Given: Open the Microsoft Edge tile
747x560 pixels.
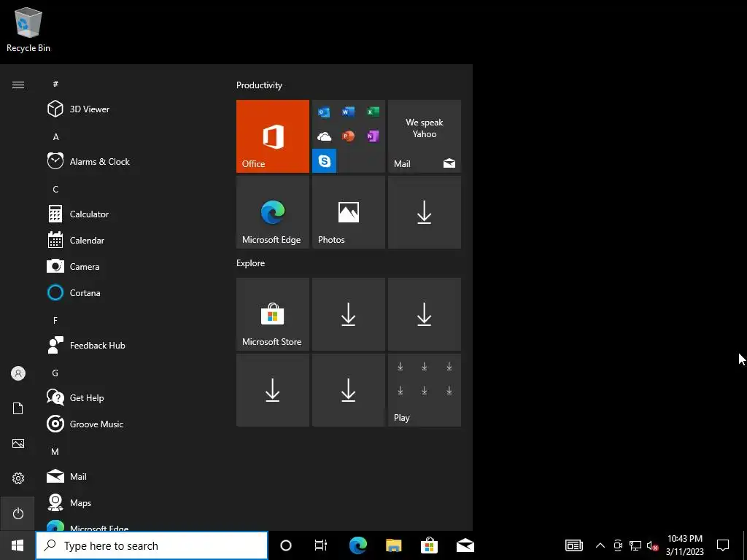Looking at the screenshot, I should click(273, 212).
